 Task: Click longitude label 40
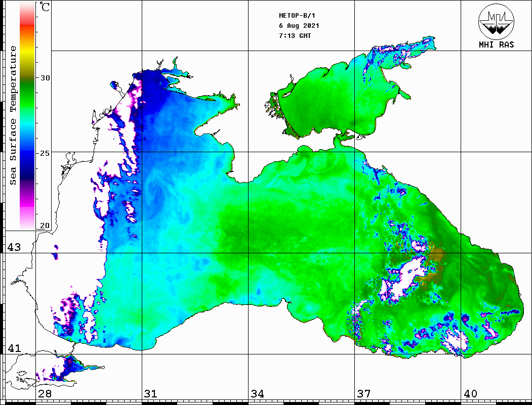click(x=470, y=394)
